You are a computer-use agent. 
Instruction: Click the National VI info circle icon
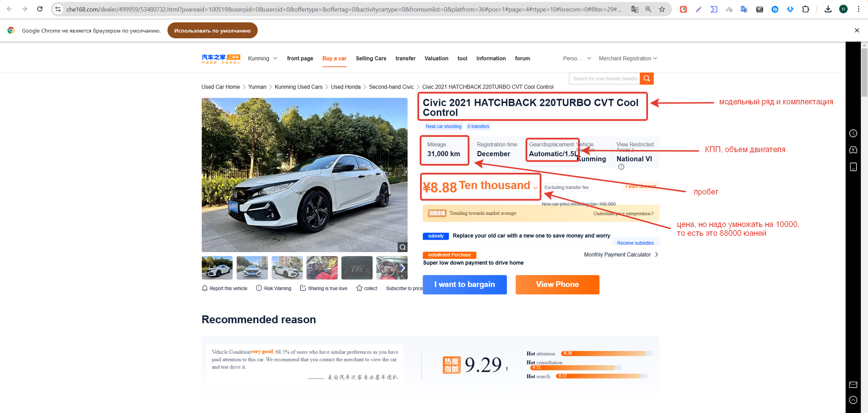[x=621, y=167]
